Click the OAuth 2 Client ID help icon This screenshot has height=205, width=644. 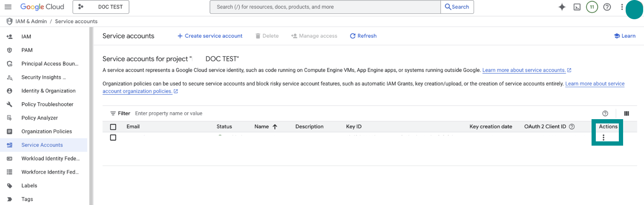click(572, 127)
